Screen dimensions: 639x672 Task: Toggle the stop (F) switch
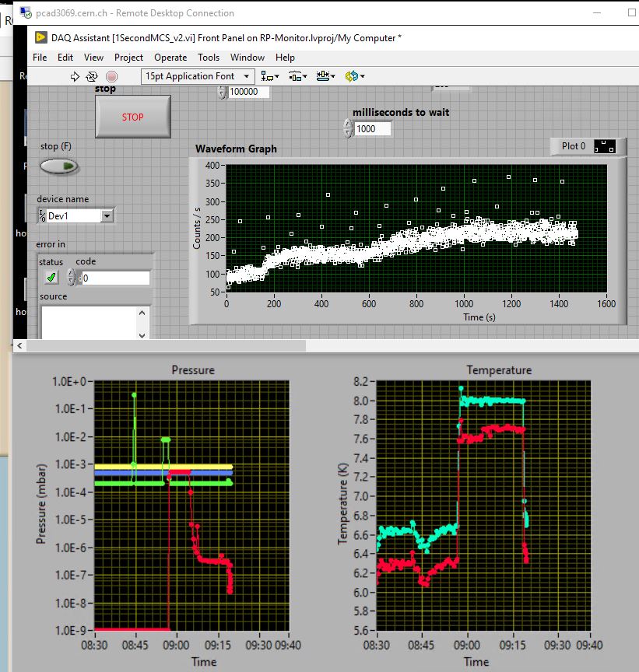pyautogui.click(x=60, y=166)
